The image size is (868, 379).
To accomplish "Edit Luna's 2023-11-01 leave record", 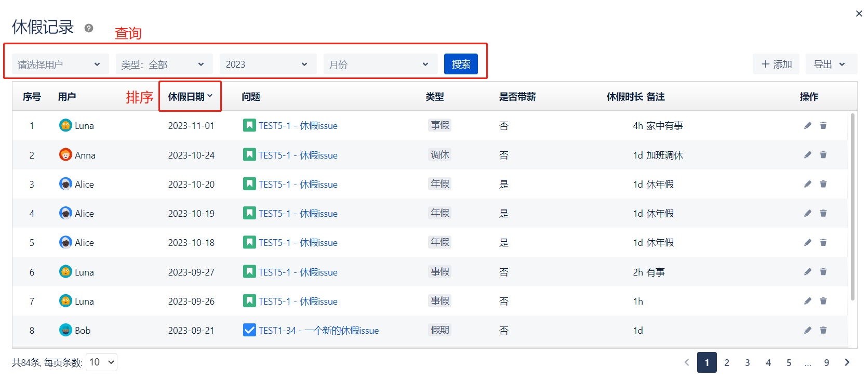I will pos(807,125).
